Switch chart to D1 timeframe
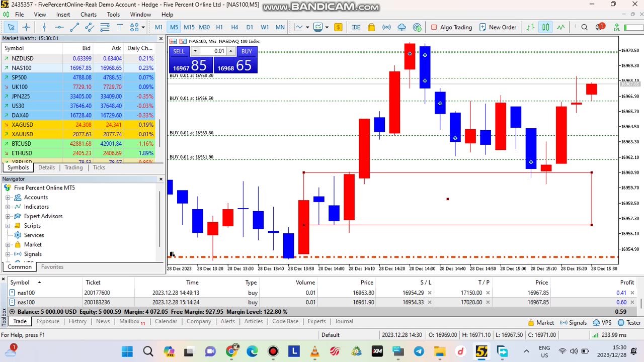Viewport: 644px width, 362px height. click(250, 27)
